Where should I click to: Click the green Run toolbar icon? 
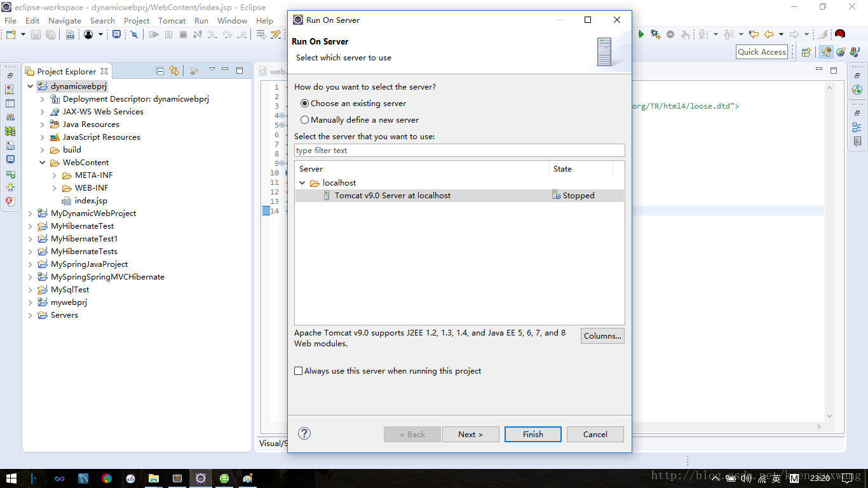coord(641,34)
